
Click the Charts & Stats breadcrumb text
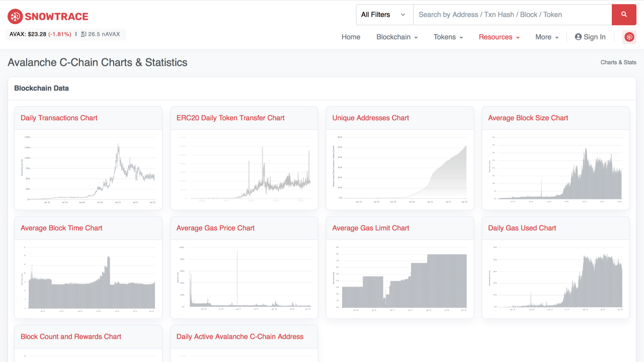618,62
